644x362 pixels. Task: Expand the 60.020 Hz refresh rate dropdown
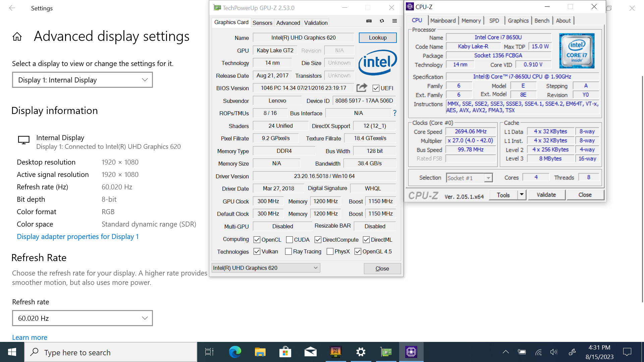click(x=83, y=318)
